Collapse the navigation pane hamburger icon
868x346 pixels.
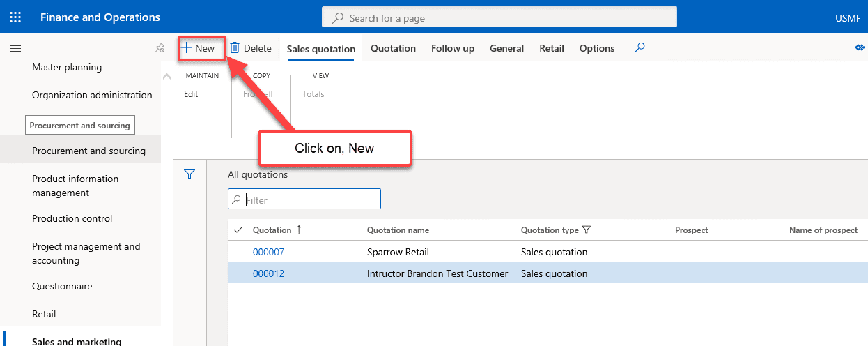(15, 48)
